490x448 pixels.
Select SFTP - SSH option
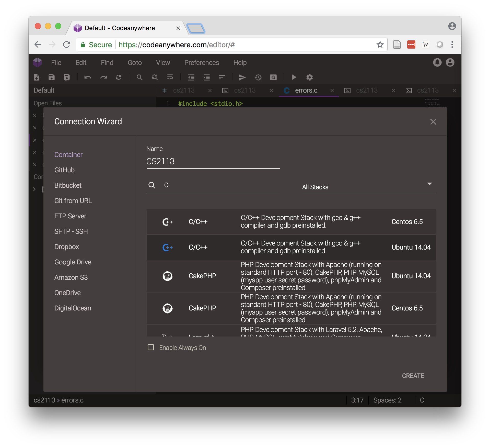point(71,231)
